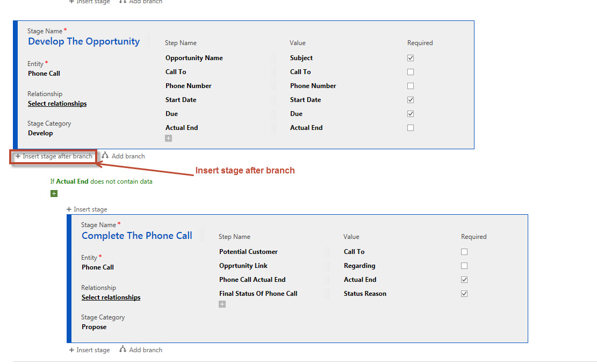Click the gray plus icon under Actual End step
The height and width of the screenshot is (364, 597).
click(169, 139)
